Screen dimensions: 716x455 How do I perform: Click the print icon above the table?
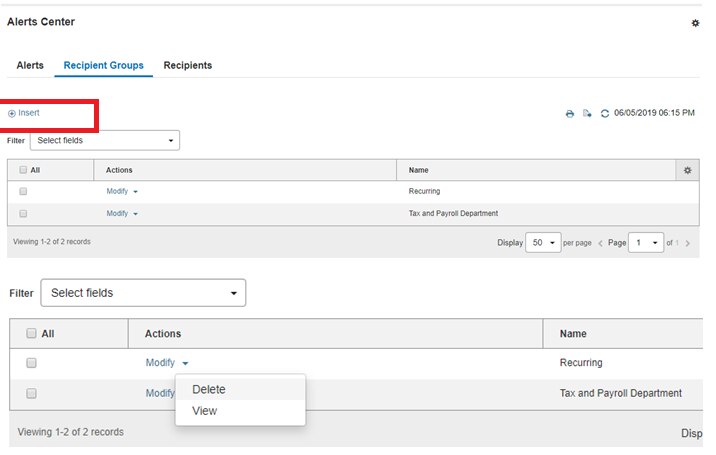(x=570, y=114)
